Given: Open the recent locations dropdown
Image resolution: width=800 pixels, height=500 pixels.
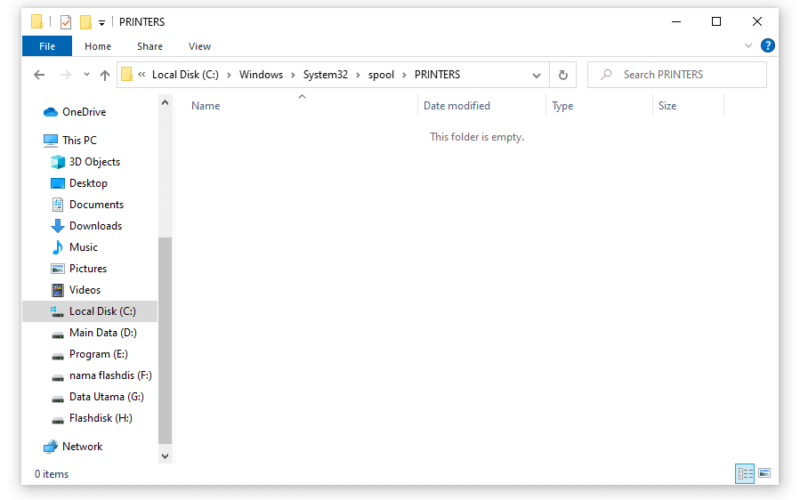Looking at the screenshot, I should tap(86, 74).
